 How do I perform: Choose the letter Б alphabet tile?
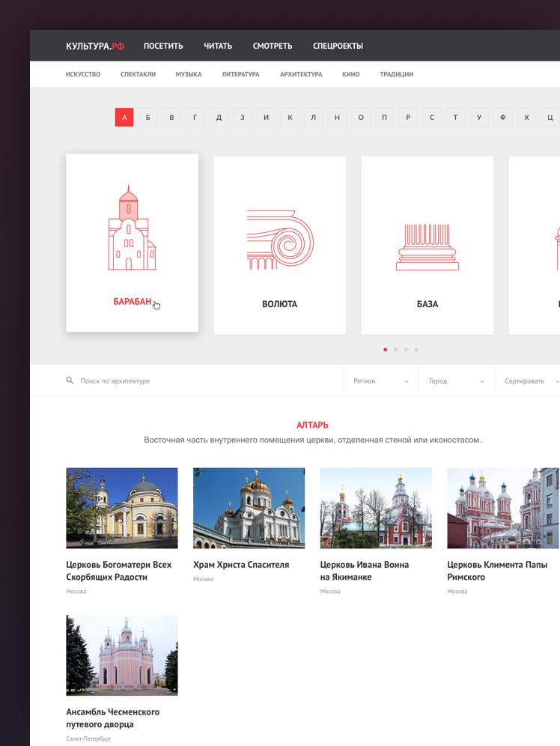pyautogui.click(x=148, y=118)
